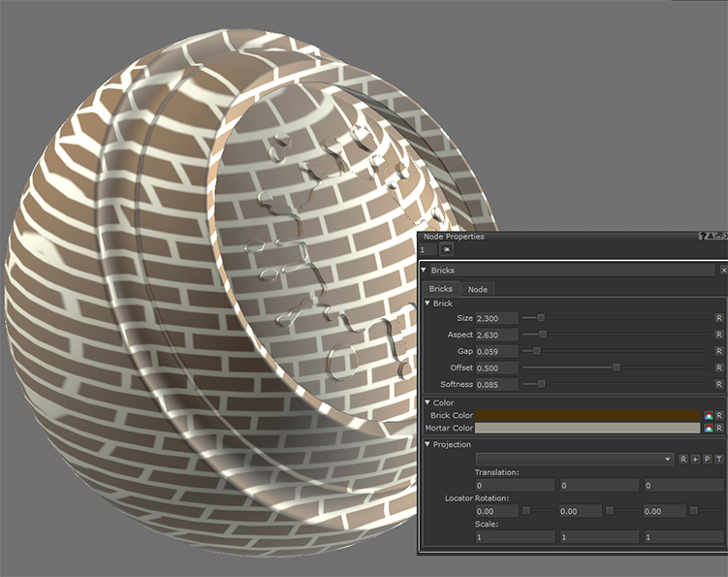The height and width of the screenshot is (577, 728).
Task: Click the T icon beside Projection dropdown
Action: pyautogui.click(x=718, y=459)
